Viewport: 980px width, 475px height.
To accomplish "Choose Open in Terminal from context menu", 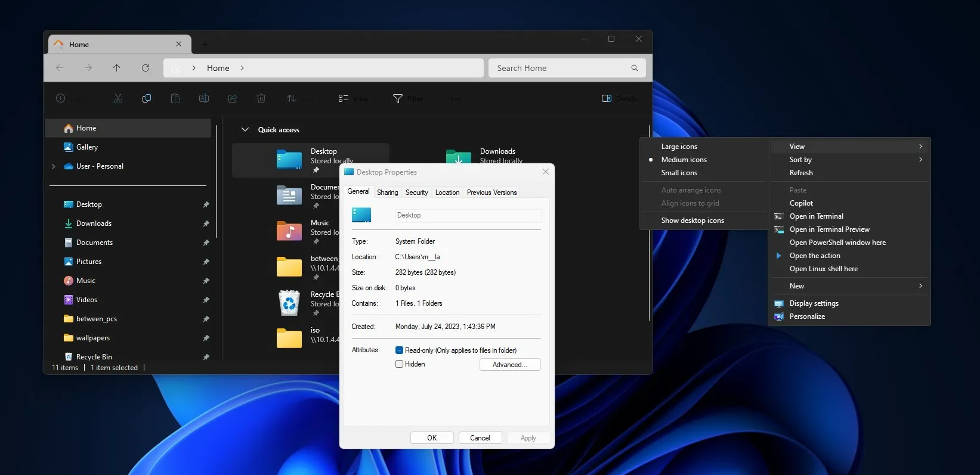I will point(816,216).
